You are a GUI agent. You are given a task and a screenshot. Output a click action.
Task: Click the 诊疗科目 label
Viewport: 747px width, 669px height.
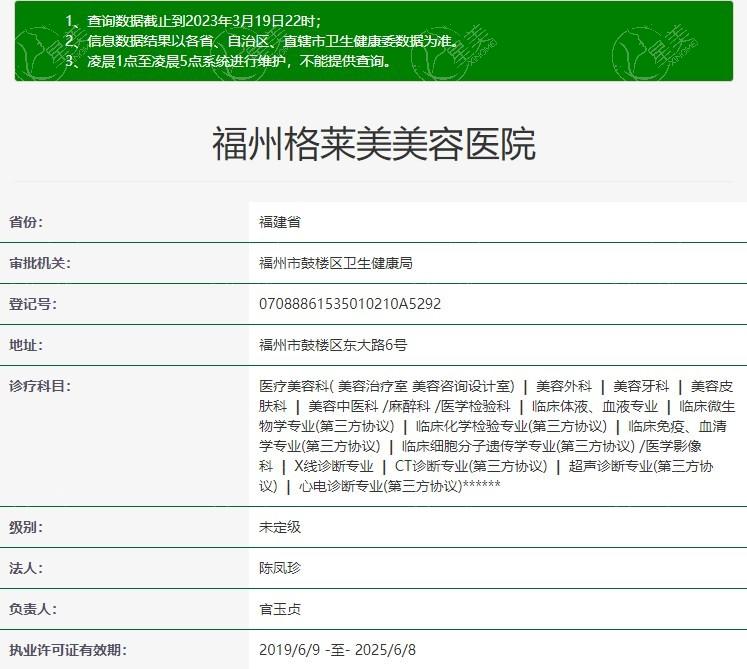point(40,386)
